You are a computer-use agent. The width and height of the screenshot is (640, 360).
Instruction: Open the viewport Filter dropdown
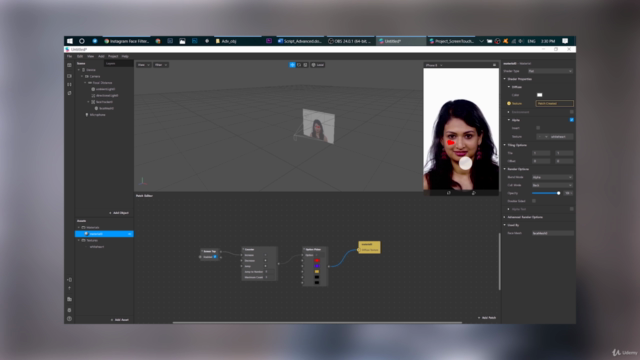161,65
